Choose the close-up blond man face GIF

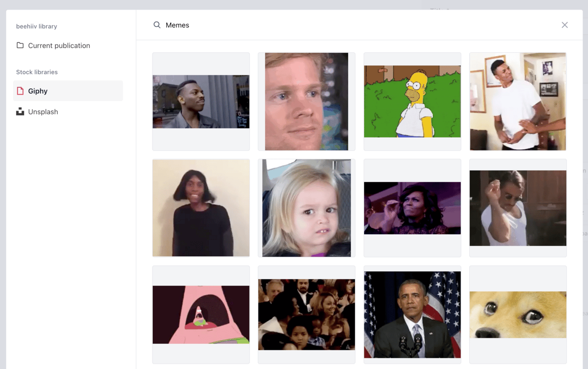coord(307,101)
